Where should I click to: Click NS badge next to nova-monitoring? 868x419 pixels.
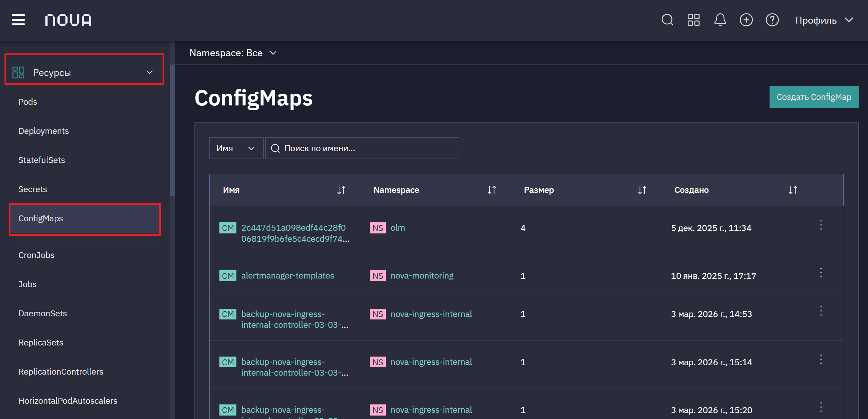coord(378,276)
